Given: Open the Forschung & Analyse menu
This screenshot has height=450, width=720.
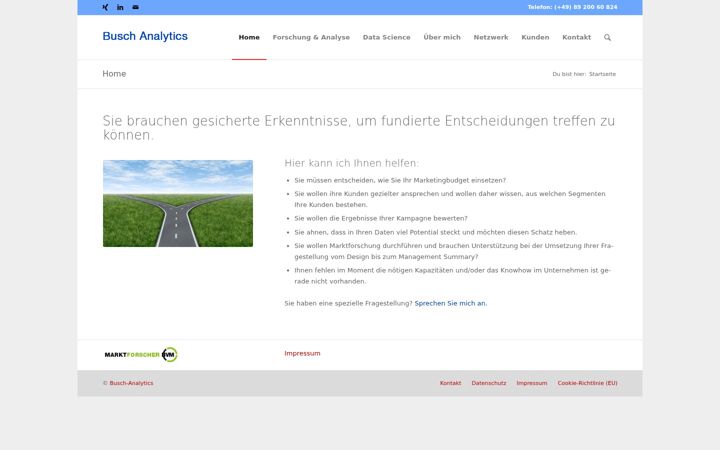Looking at the screenshot, I should pyautogui.click(x=311, y=38).
